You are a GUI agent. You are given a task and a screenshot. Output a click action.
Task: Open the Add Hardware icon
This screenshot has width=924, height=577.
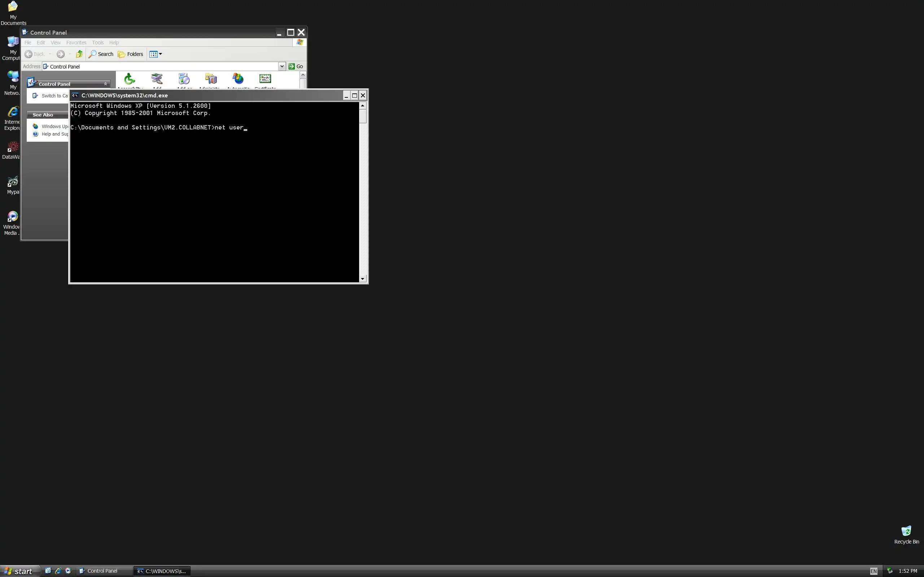tap(157, 79)
